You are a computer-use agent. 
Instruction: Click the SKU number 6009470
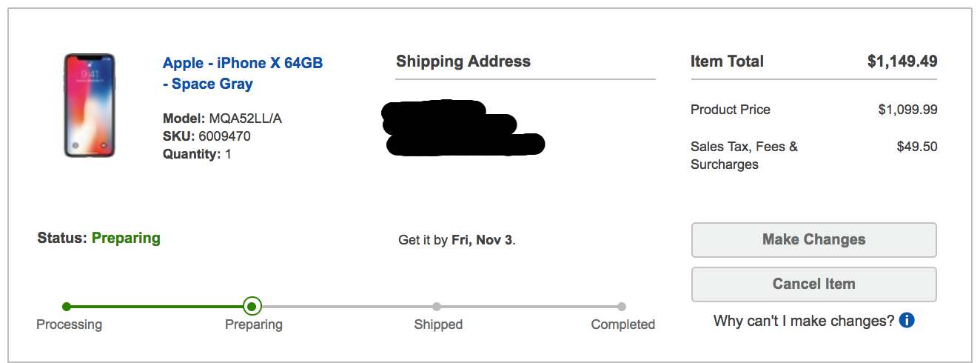224,136
